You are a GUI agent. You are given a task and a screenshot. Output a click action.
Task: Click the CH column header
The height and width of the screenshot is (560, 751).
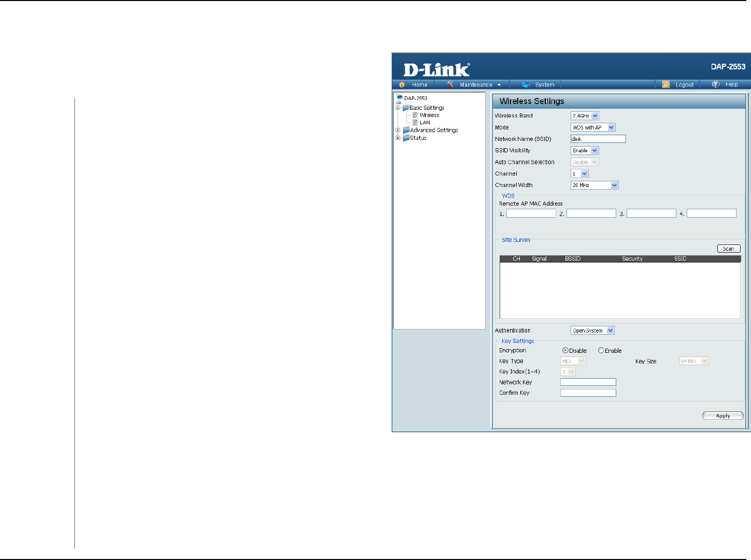[516, 259]
